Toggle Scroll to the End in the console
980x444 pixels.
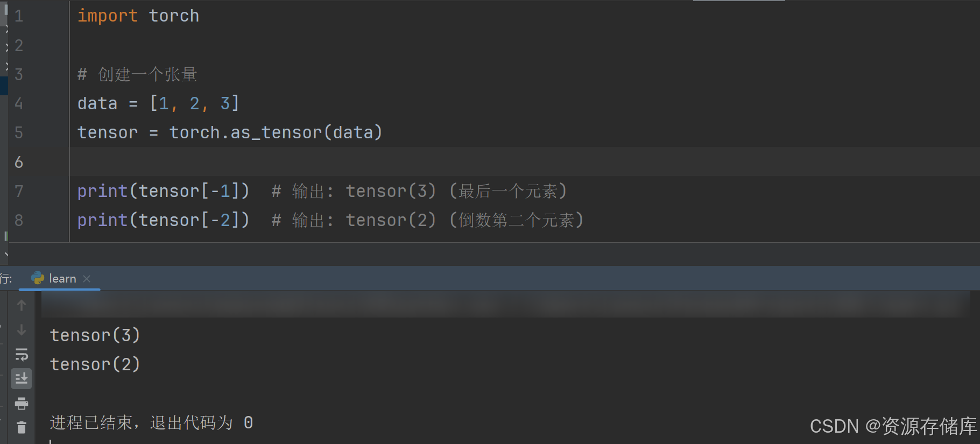[21, 378]
